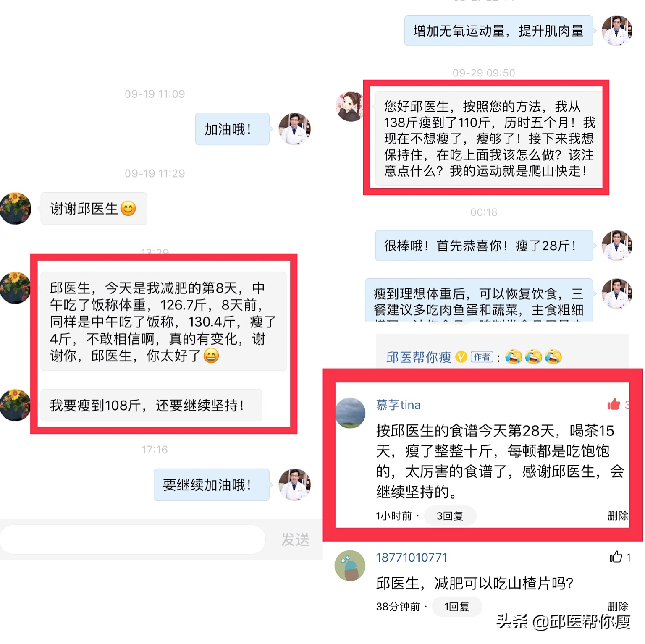645x644 pixels.
Task: Tap the 作者 author tag
Action: [482, 357]
